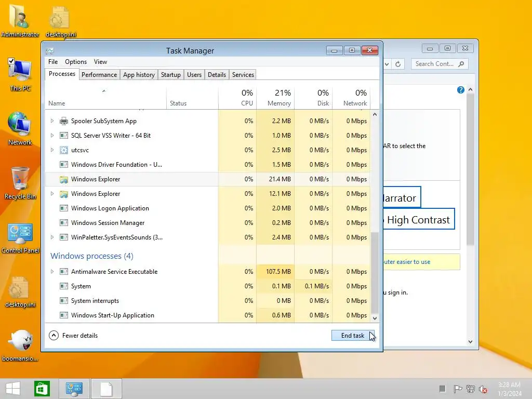Click the Control Panel window scroll down arrow
This screenshot has width=532, height=399.
(470, 342)
